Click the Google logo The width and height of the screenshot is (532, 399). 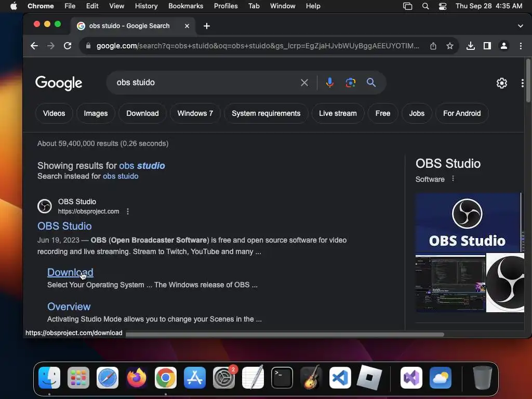[59, 83]
